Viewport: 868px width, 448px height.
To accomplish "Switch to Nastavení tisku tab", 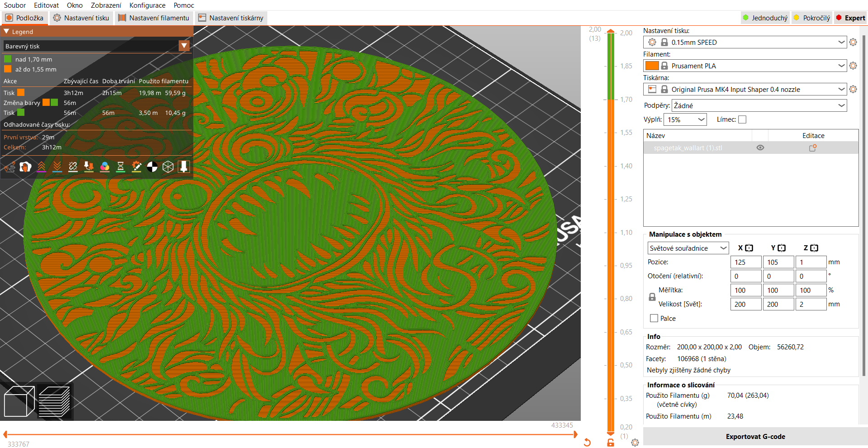I will [x=81, y=18].
